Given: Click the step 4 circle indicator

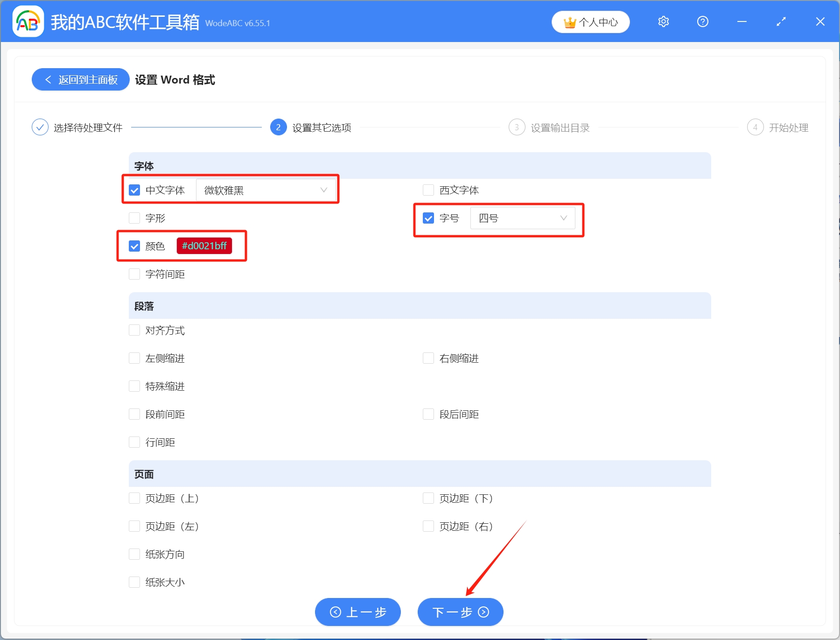Looking at the screenshot, I should [x=756, y=127].
